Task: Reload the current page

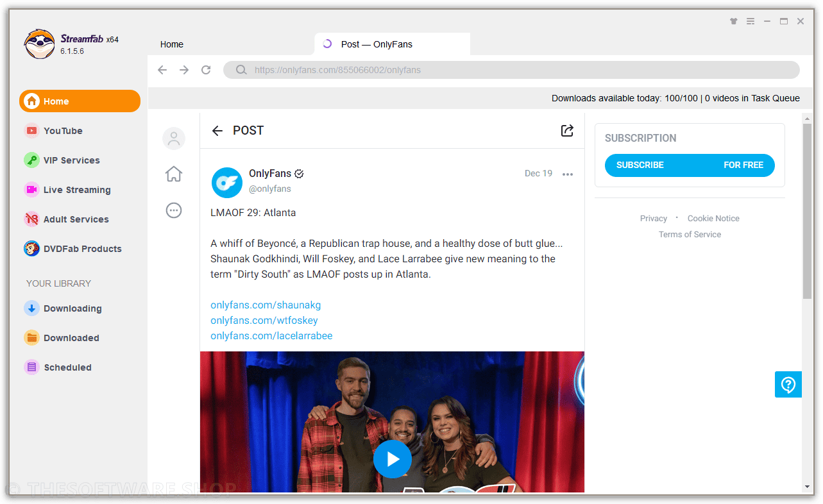Action: (x=206, y=70)
